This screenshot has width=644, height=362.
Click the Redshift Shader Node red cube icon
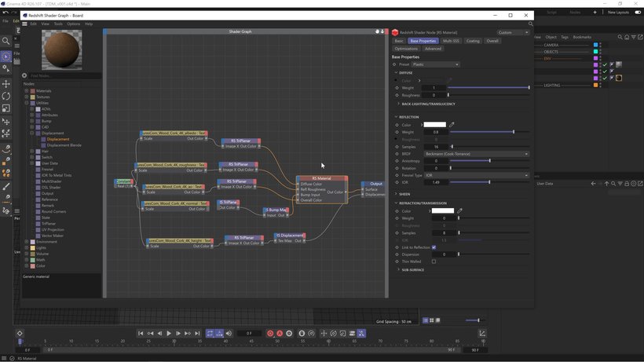[x=395, y=32]
